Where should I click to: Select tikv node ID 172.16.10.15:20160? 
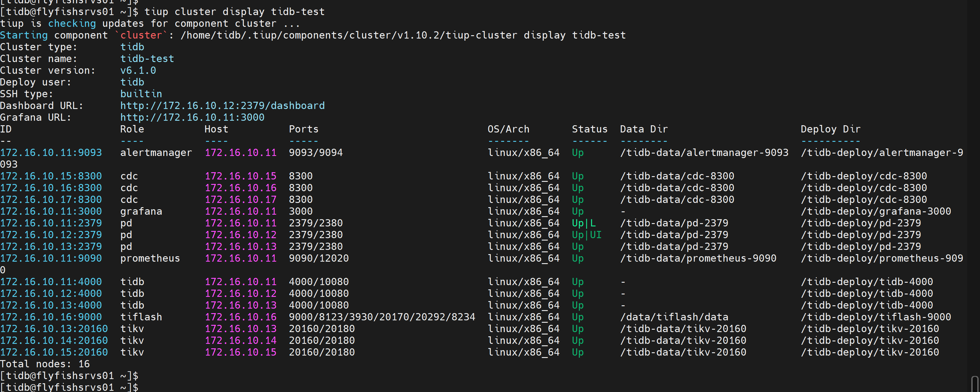tap(54, 353)
